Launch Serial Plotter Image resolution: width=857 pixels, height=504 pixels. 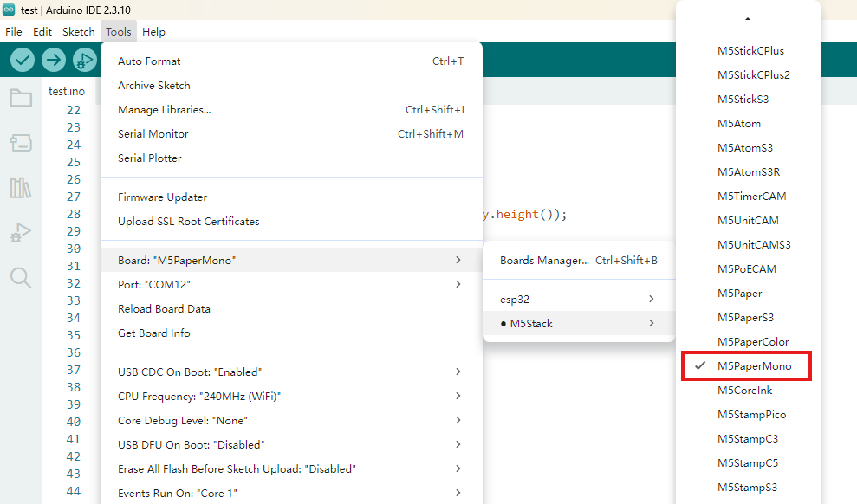coord(291,158)
